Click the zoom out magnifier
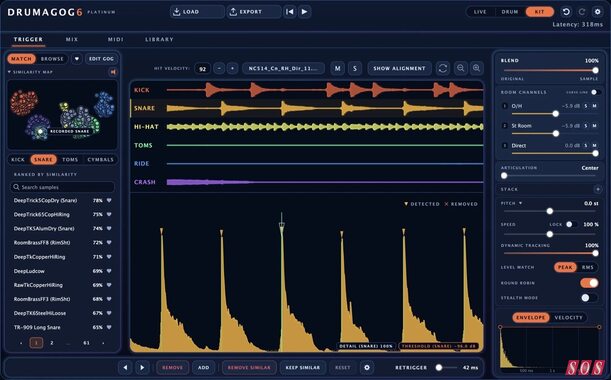 tap(461, 68)
